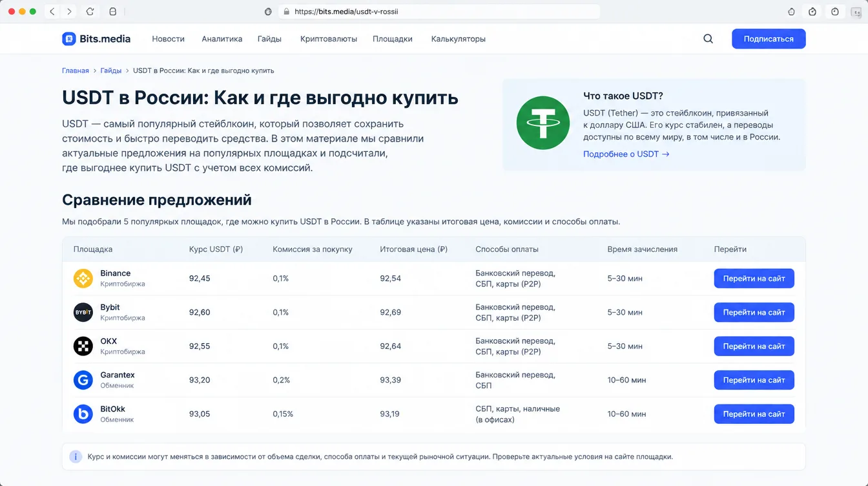Go back with browser back arrow
868x486 pixels.
[52, 12]
